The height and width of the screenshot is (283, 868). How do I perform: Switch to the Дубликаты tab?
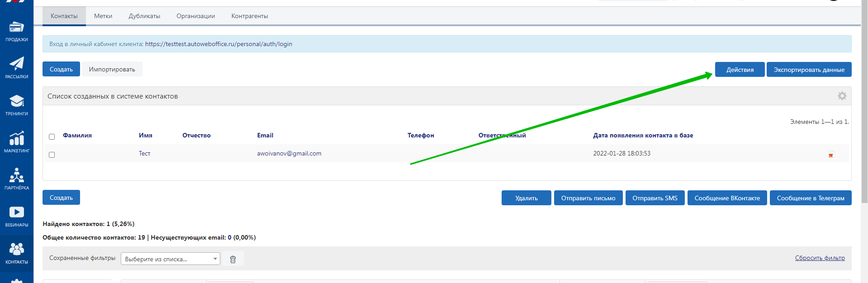(144, 16)
